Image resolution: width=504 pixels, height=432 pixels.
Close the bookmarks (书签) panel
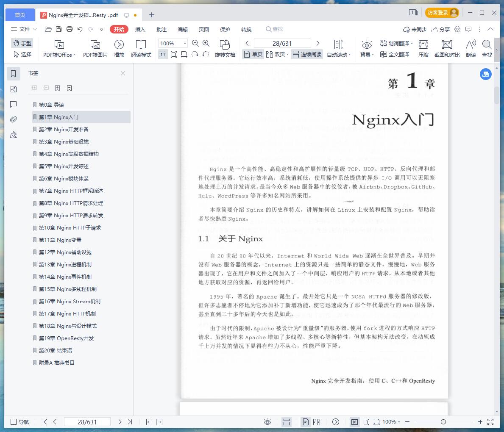(x=123, y=73)
